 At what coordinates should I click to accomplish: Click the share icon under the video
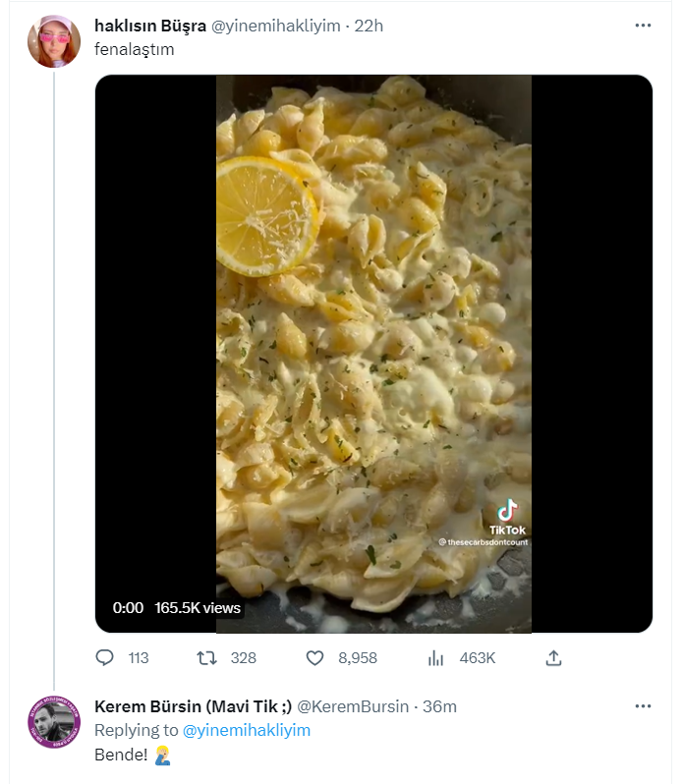click(553, 657)
